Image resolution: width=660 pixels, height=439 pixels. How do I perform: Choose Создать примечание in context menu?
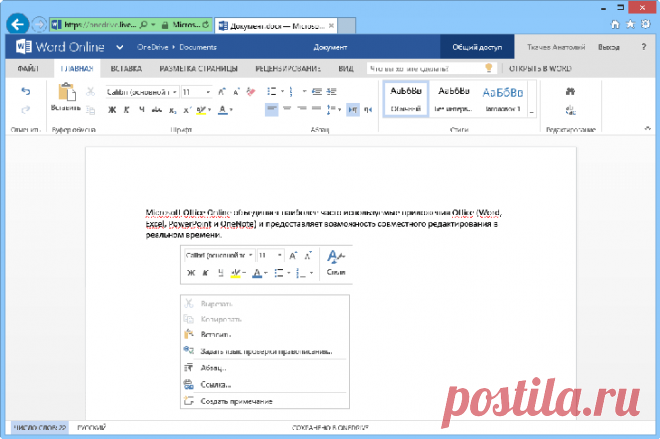(265, 401)
